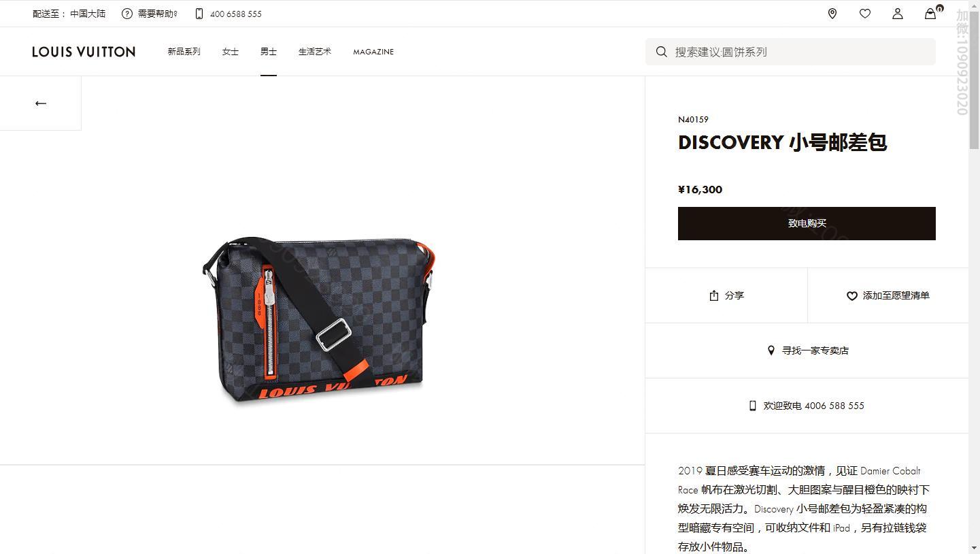Click the share icon next to 分享
The image size is (980, 554).
click(714, 295)
